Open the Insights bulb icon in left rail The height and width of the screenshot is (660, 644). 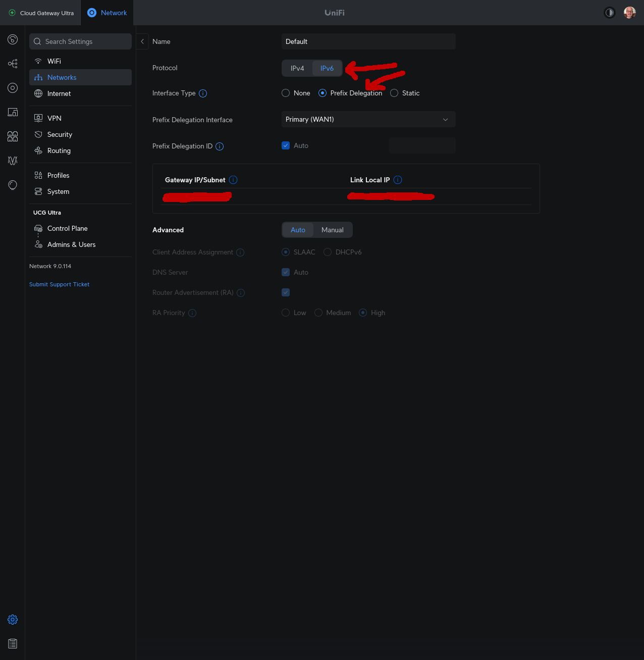coord(13,185)
